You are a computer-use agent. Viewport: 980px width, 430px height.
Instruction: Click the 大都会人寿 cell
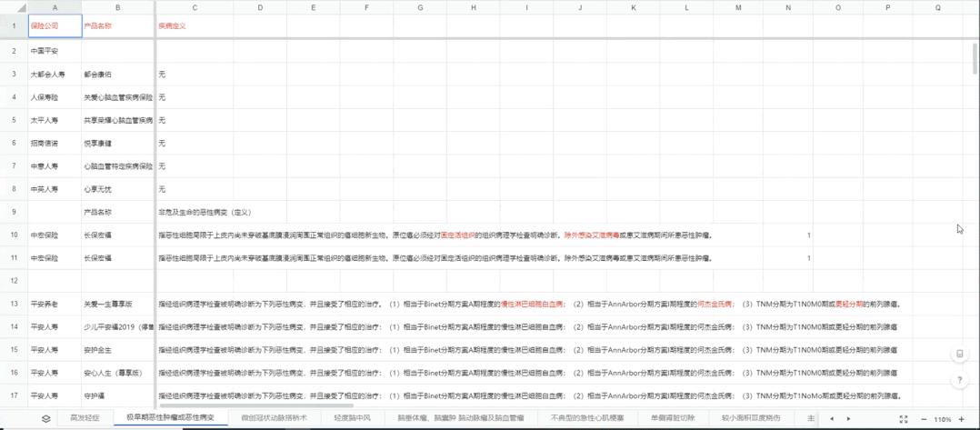click(x=55, y=74)
